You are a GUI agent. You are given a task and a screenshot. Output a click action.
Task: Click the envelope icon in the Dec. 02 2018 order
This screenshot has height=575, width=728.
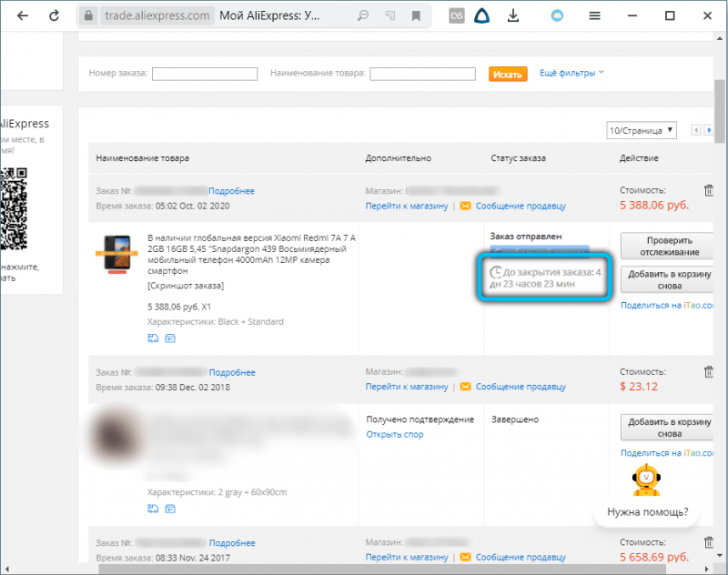pyautogui.click(x=465, y=387)
